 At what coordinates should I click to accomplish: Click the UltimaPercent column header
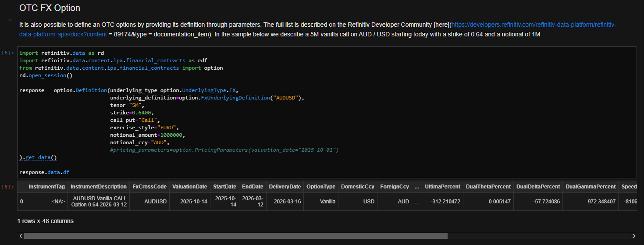tap(443, 187)
